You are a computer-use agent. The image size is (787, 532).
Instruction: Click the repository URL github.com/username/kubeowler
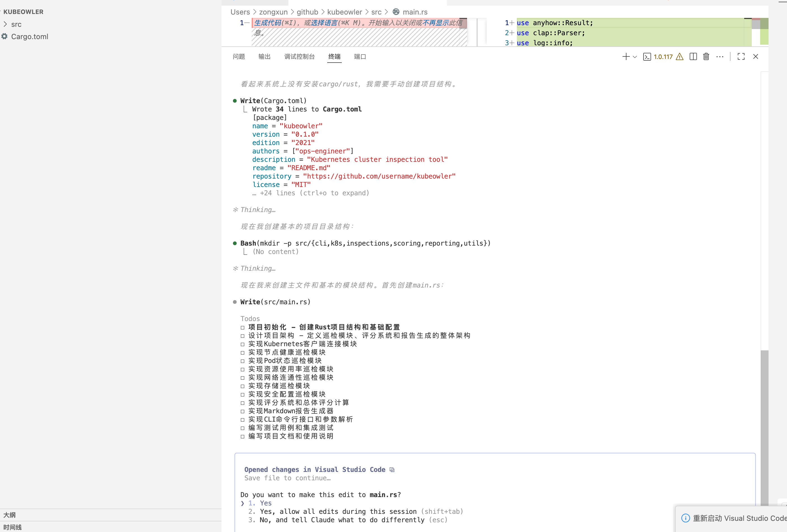[x=379, y=176]
